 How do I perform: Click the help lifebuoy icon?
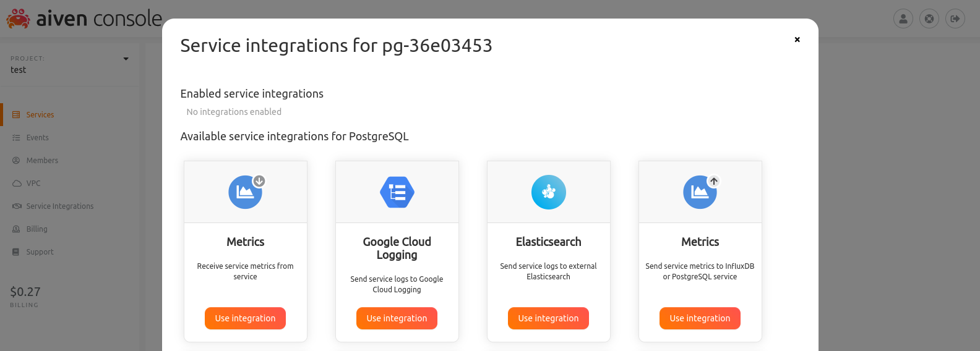coord(929,19)
